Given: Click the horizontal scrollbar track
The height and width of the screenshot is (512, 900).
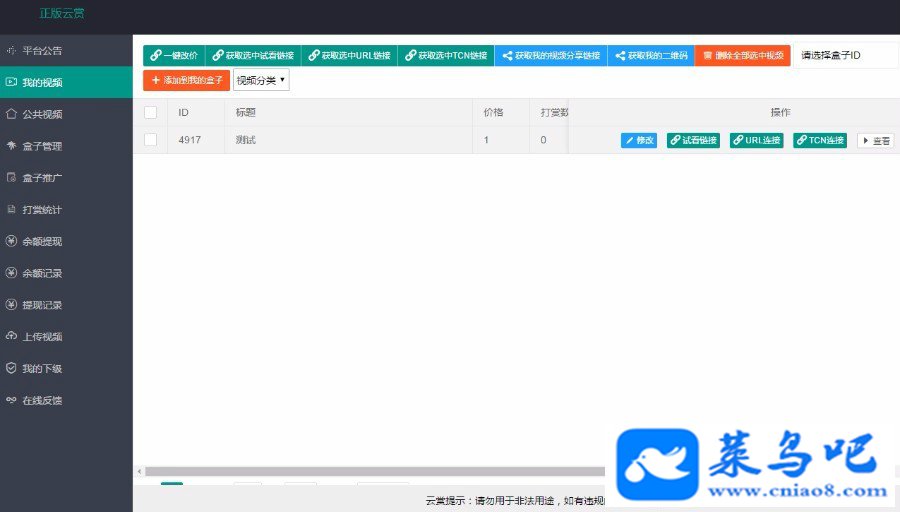Looking at the screenshot, I should pyautogui.click(x=374, y=472).
